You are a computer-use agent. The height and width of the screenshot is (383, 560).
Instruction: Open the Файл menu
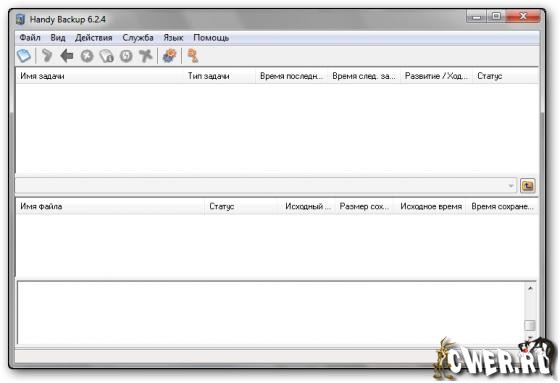[x=30, y=38]
